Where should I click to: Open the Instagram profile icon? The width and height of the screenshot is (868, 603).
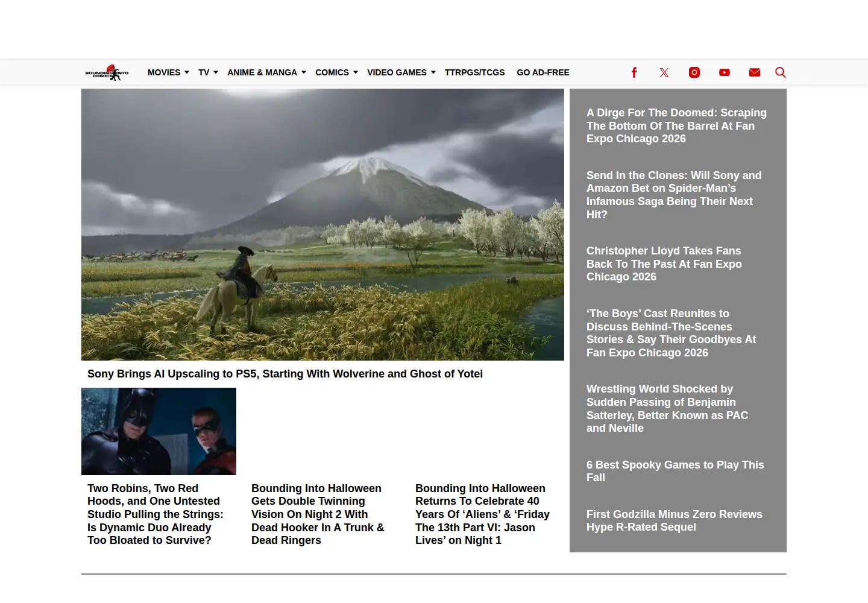(694, 72)
